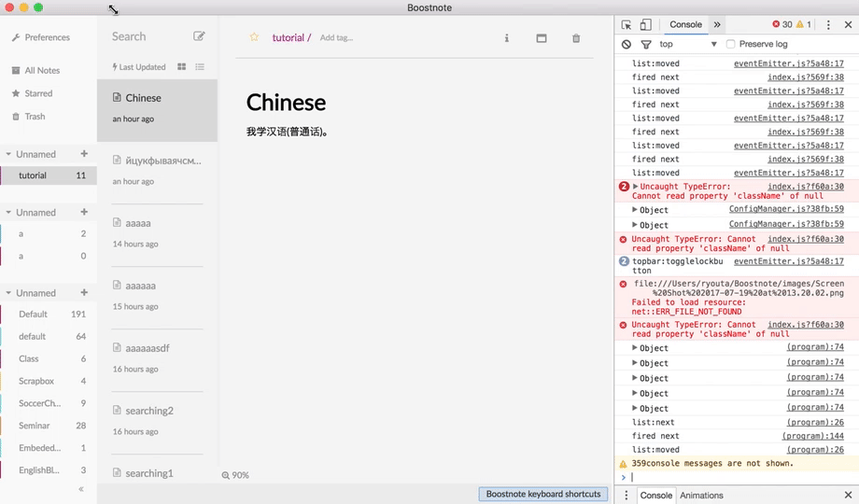Open DevTools three-dot menu
859x504 pixels.
(828, 24)
